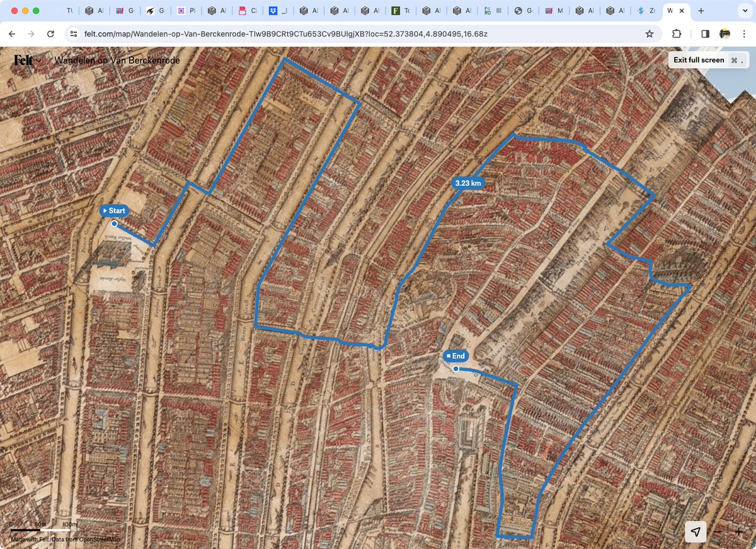Image resolution: width=756 pixels, height=549 pixels.
Task: Click the locate-me arrow icon
Action: click(x=696, y=532)
